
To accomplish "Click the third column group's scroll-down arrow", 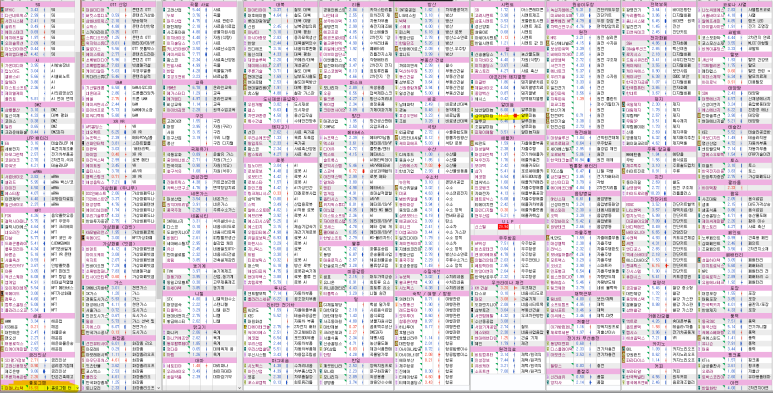I will click(240, 389).
